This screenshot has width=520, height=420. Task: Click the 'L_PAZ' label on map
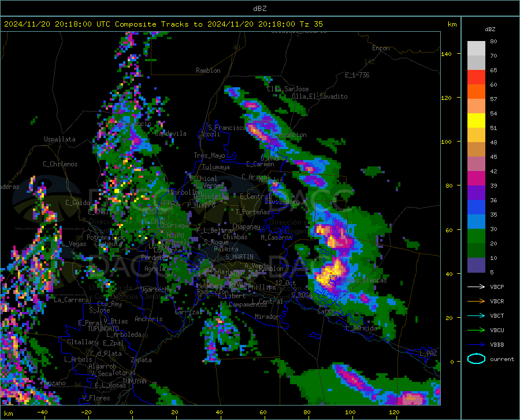click(x=428, y=354)
